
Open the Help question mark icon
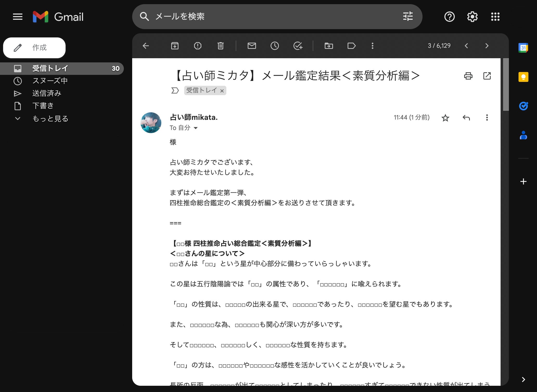pyautogui.click(x=449, y=17)
